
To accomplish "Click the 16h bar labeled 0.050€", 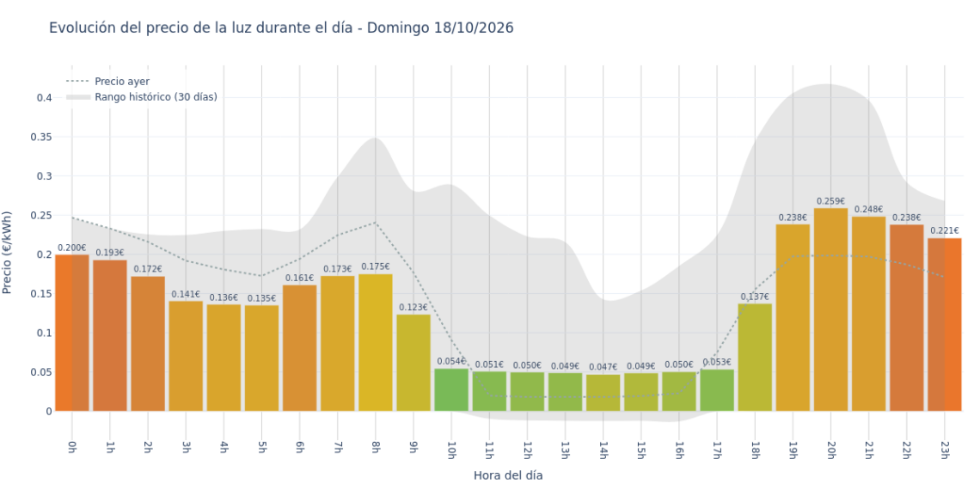I will tap(679, 392).
